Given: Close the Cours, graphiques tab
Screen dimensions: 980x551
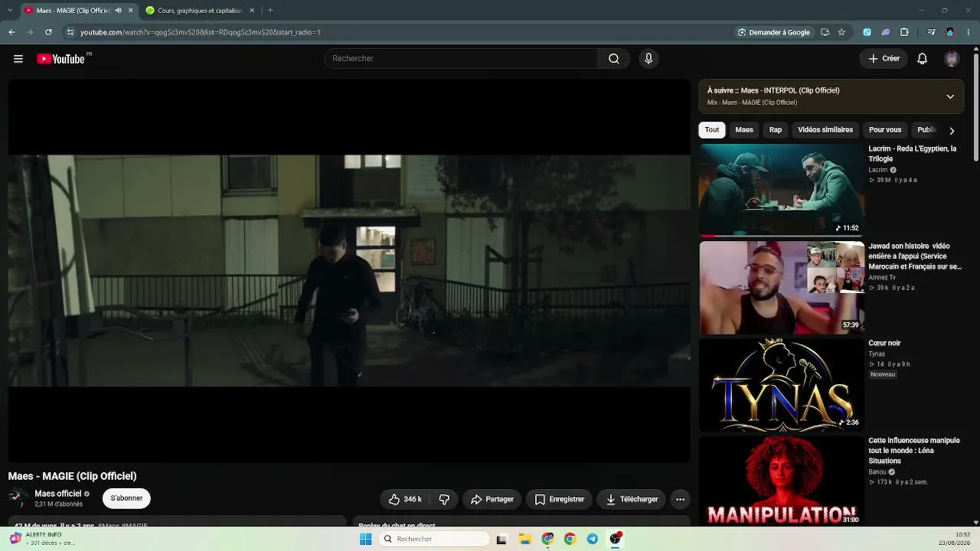Looking at the screenshot, I should (x=250, y=11).
